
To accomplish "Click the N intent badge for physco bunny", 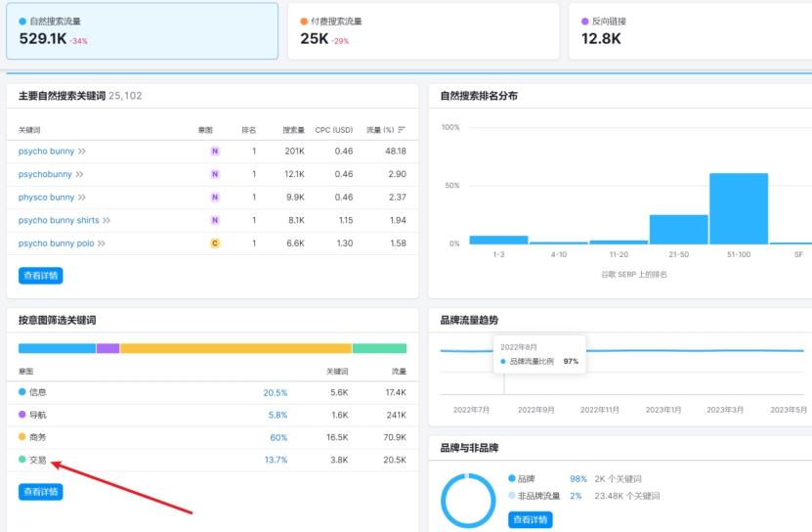I will tap(215, 198).
